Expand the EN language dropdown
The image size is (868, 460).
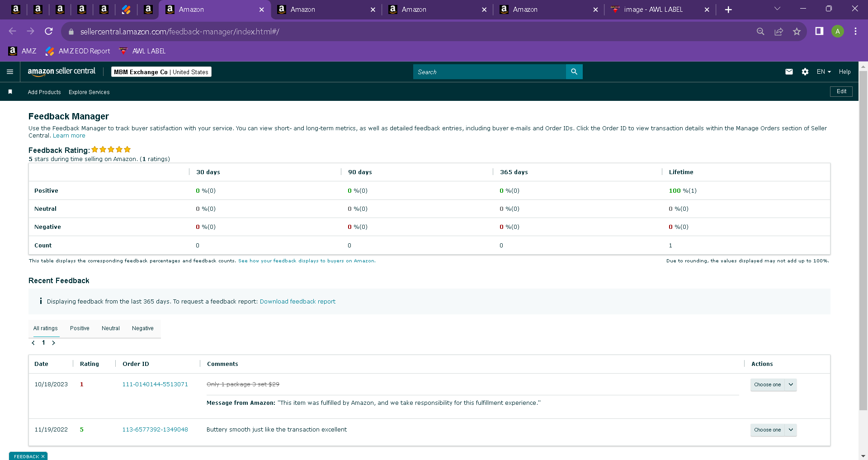click(x=824, y=72)
